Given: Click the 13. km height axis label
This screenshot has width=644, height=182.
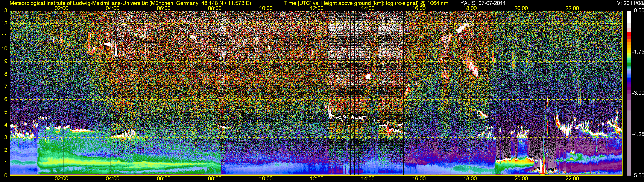Looking at the screenshot, I should tap(5, 11).
